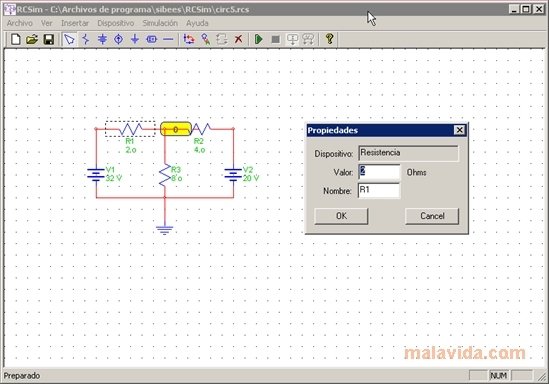Minimize the RCSim window
The height and width of the screenshot is (384, 549).
(514, 9)
